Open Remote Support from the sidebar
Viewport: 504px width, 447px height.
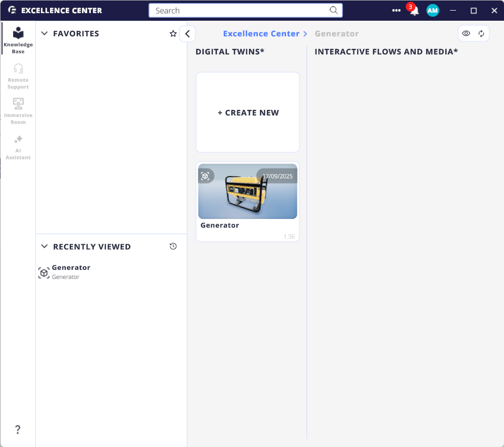pos(18,76)
